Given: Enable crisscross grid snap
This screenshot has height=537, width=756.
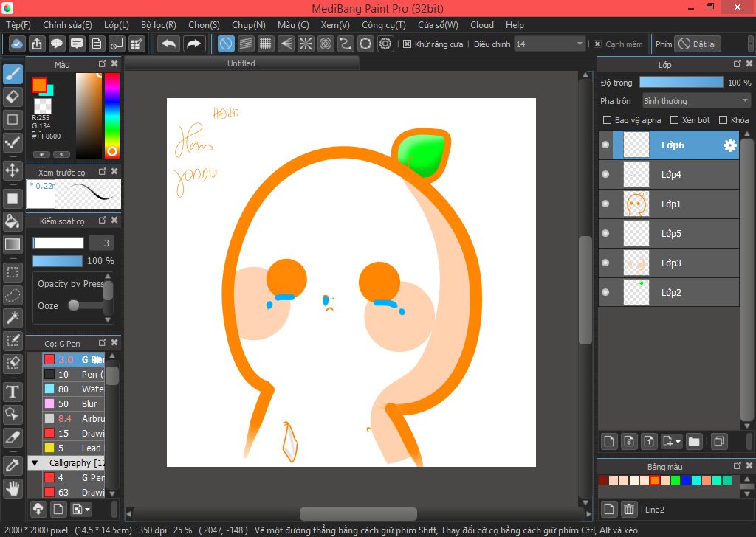Looking at the screenshot, I should [x=266, y=44].
